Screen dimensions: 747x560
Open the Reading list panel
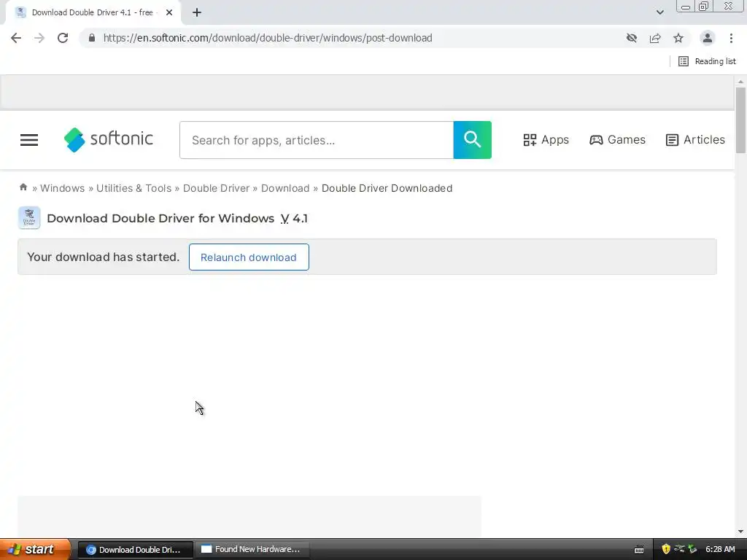[708, 61]
